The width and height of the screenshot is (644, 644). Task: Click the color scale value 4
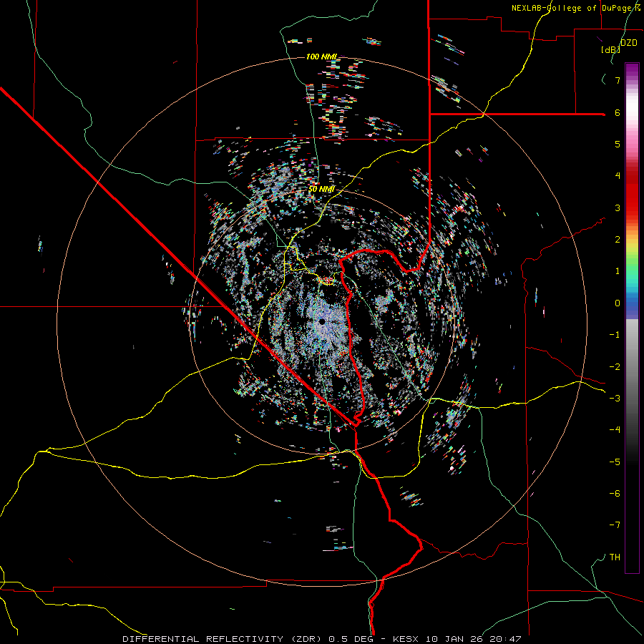618,176
